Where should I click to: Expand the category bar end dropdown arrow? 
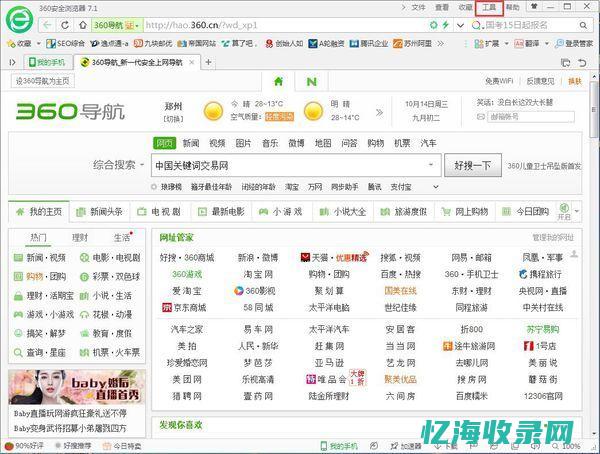[x=577, y=211]
